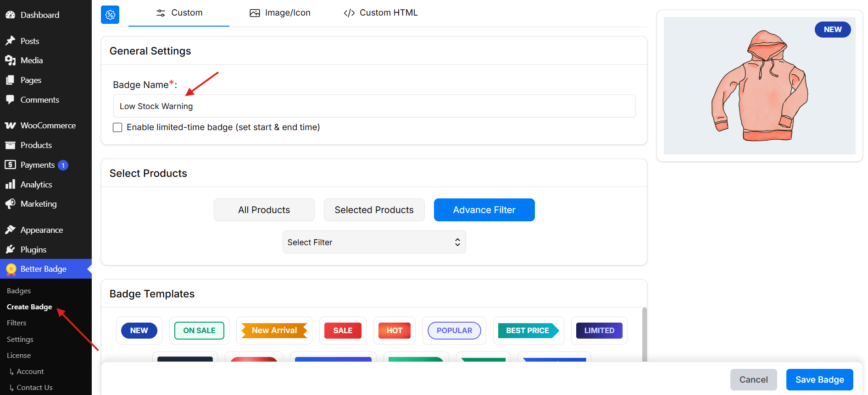The height and width of the screenshot is (395, 868).
Task: Click the Dashboard gauge icon
Action: [x=10, y=15]
